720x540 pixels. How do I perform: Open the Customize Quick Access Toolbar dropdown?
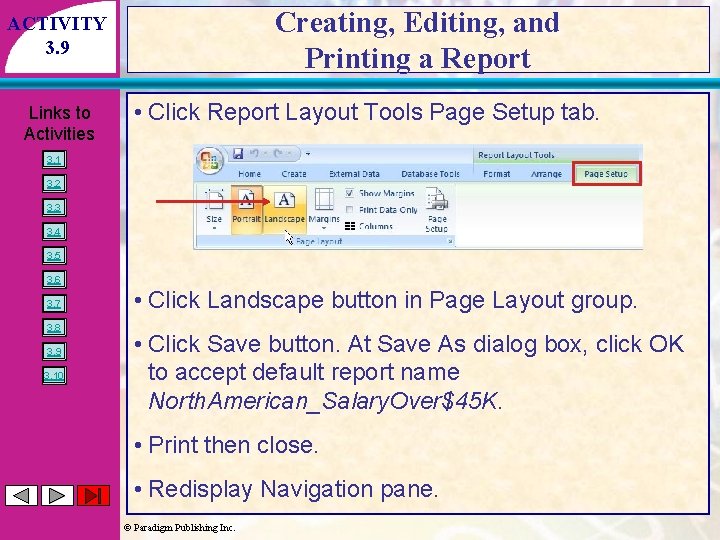pos(308,154)
